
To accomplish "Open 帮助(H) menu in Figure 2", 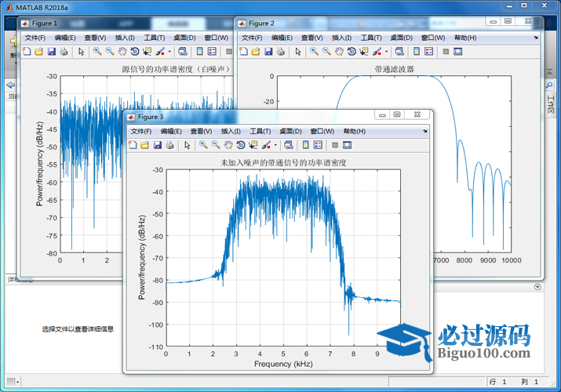I will point(464,38).
